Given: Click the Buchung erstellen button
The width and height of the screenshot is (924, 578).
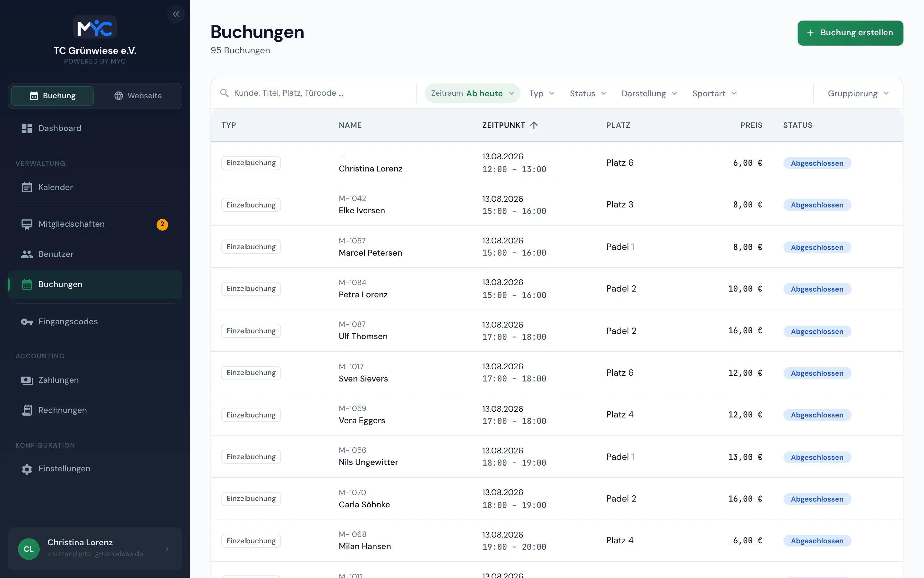Looking at the screenshot, I should [850, 33].
